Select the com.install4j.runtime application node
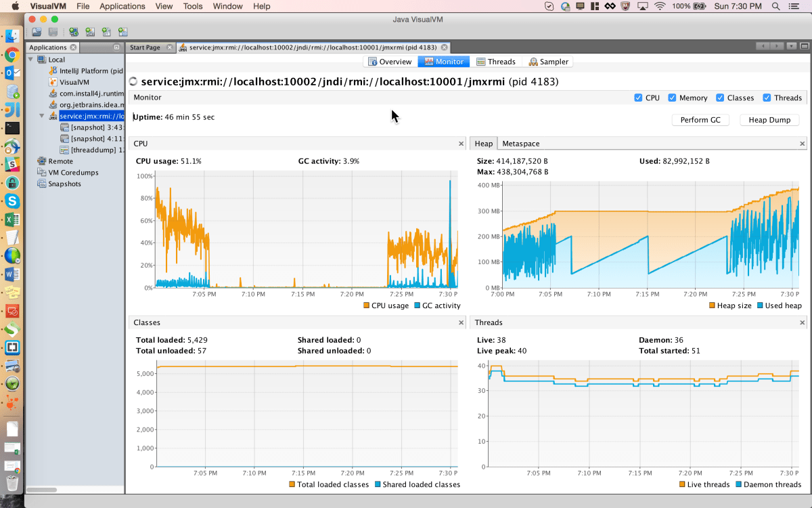Viewport: 812px width, 508px height. pyautogui.click(x=86, y=93)
